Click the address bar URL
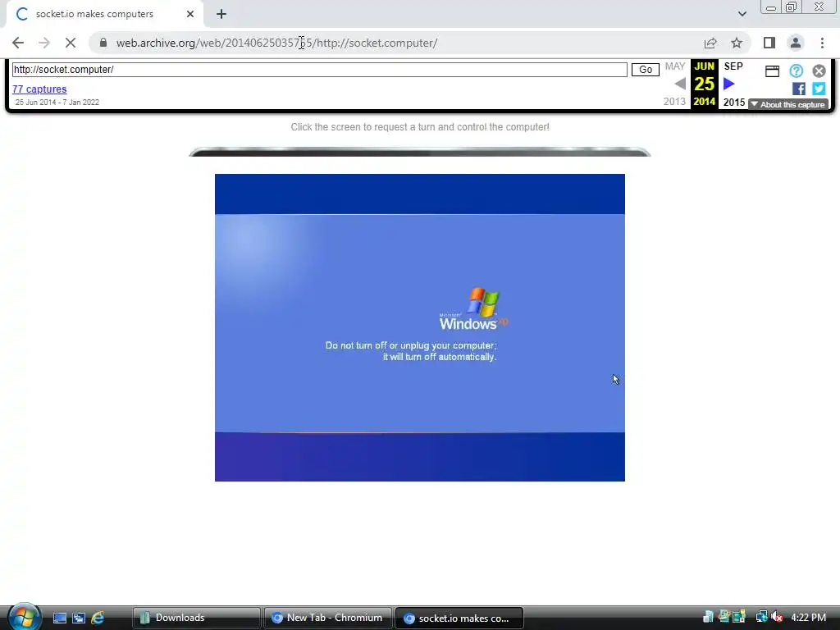Viewport: 840px width, 630px height. click(277, 43)
